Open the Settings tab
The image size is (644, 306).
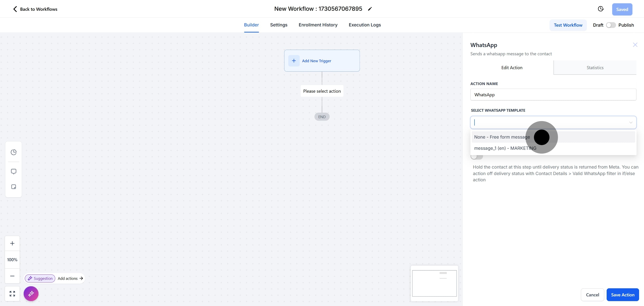(x=278, y=25)
